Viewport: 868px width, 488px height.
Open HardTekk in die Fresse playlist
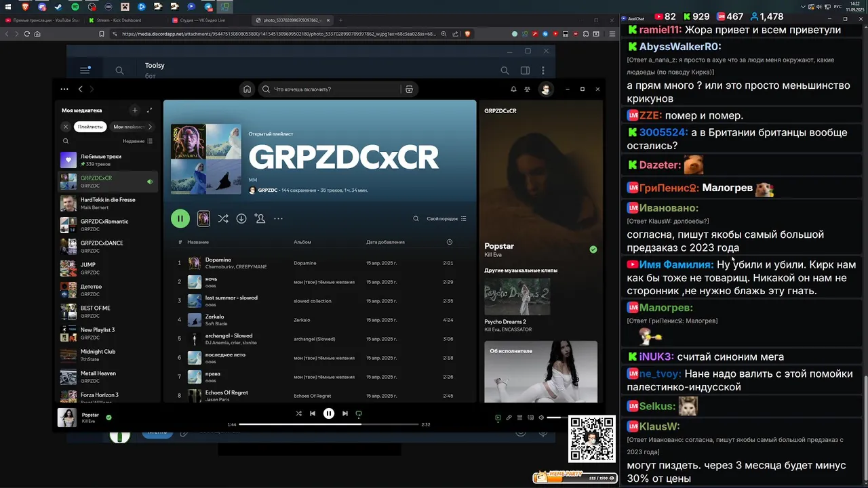(x=108, y=203)
